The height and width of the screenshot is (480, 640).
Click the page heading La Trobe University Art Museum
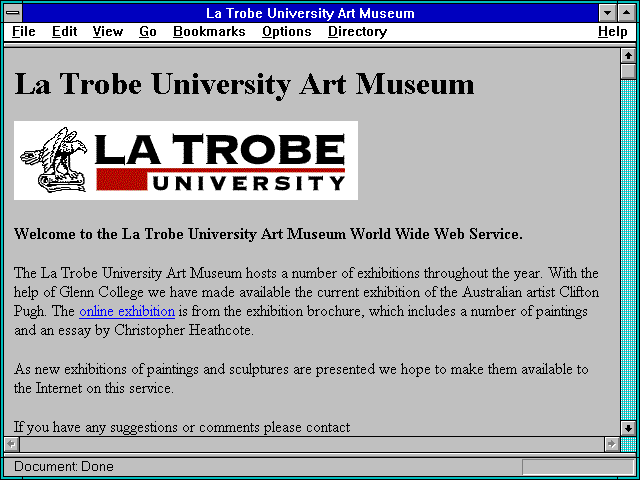244,84
